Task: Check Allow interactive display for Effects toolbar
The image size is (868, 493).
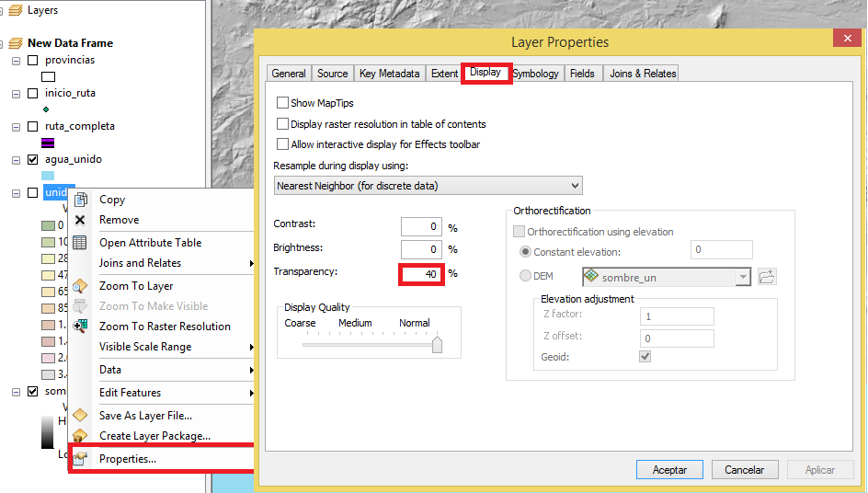Action: pos(282,144)
